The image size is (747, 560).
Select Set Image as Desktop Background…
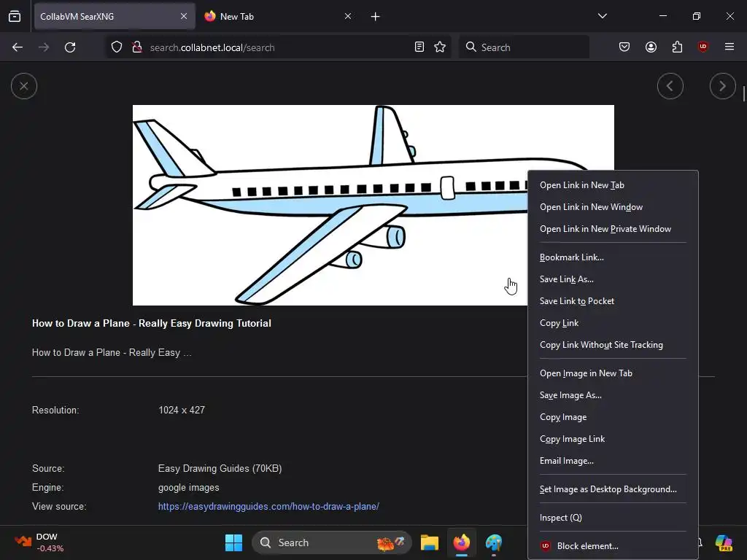613,489
